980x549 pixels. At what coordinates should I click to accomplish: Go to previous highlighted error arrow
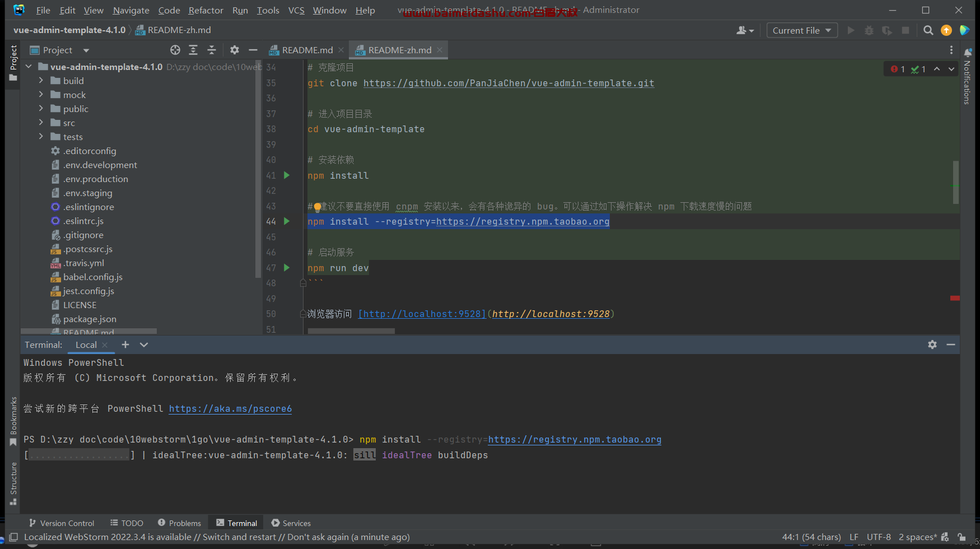point(937,69)
